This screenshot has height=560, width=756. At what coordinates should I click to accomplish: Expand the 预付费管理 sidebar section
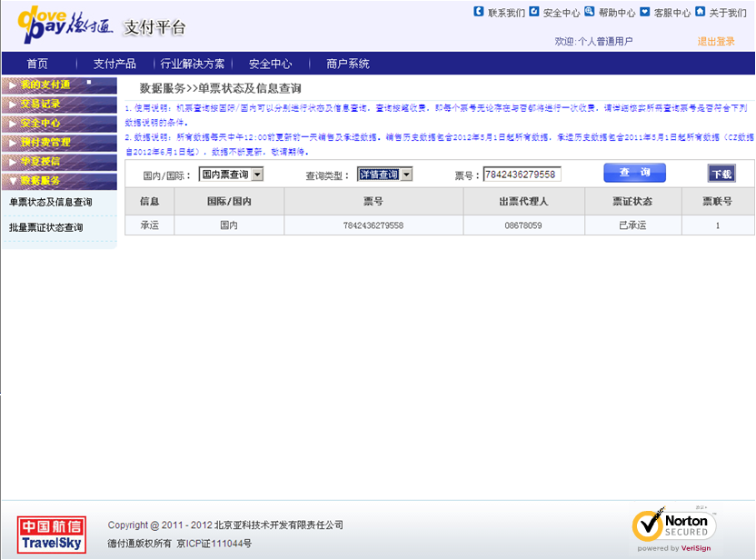coord(59,143)
